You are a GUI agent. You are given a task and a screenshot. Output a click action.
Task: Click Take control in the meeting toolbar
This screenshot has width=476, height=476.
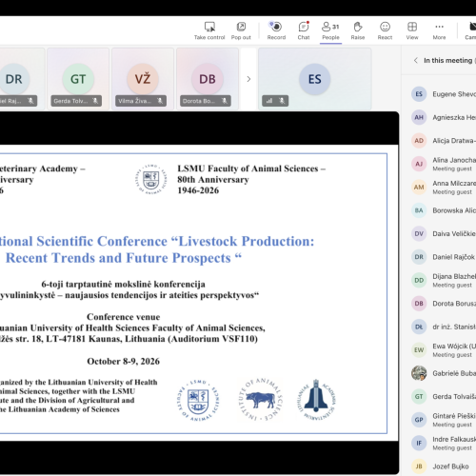coord(209,30)
